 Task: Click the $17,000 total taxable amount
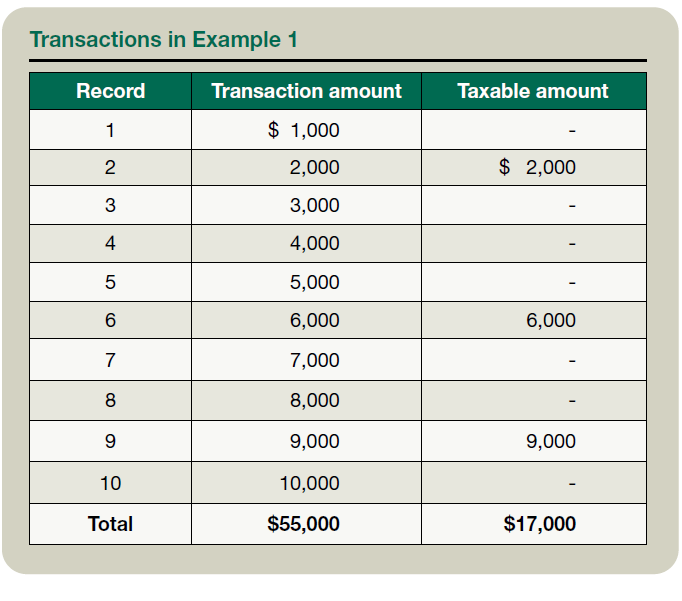(540, 524)
